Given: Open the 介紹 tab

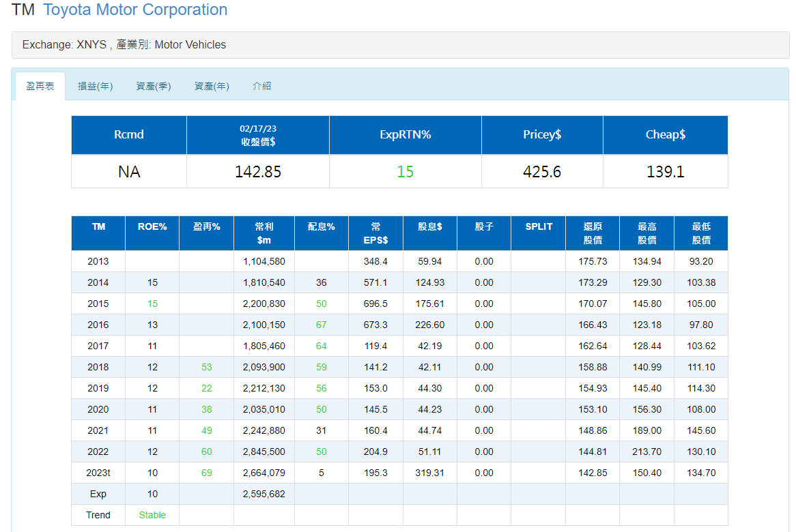Looking at the screenshot, I should coord(261,86).
